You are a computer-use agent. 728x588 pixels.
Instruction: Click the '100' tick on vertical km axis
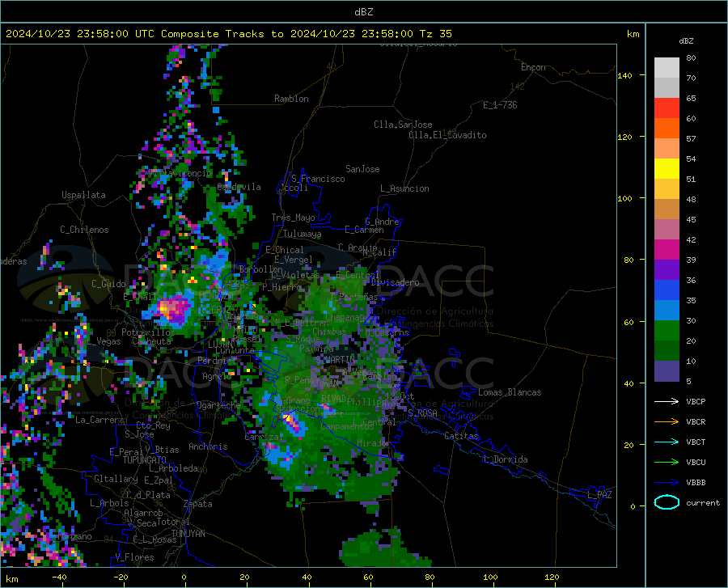(x=624, y=198)
